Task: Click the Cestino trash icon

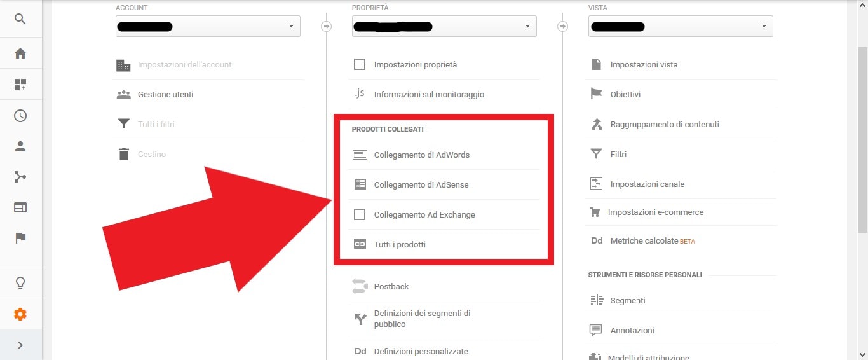Action: tap(123, 154)
